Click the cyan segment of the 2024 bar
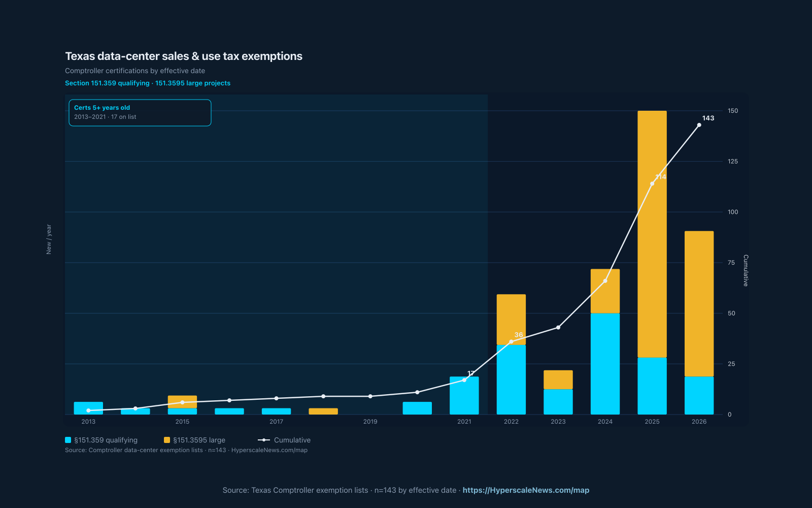Image resolution: width=812 pixels, height=508 pixels. (605, 364)
